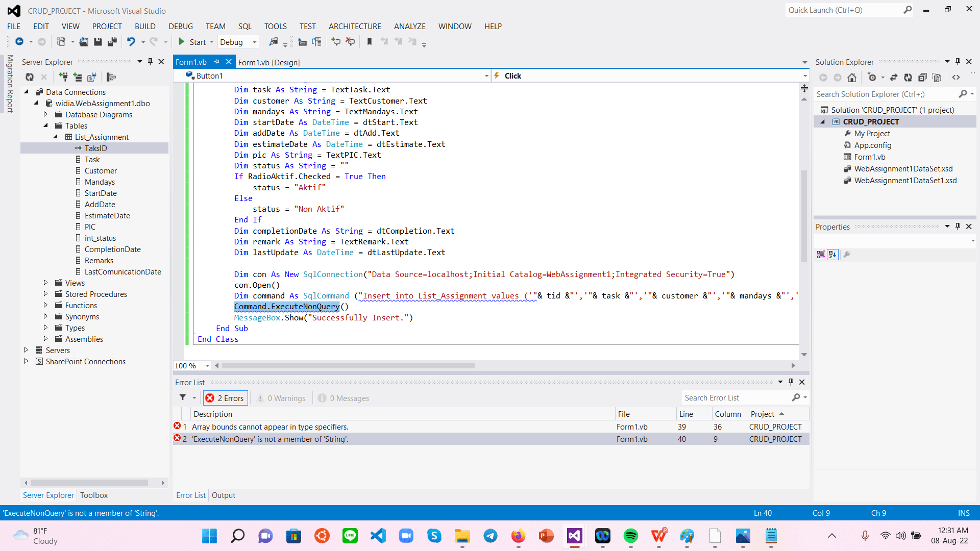
Task: Show only Warnings in the Error List
Action: coord(281,398)
